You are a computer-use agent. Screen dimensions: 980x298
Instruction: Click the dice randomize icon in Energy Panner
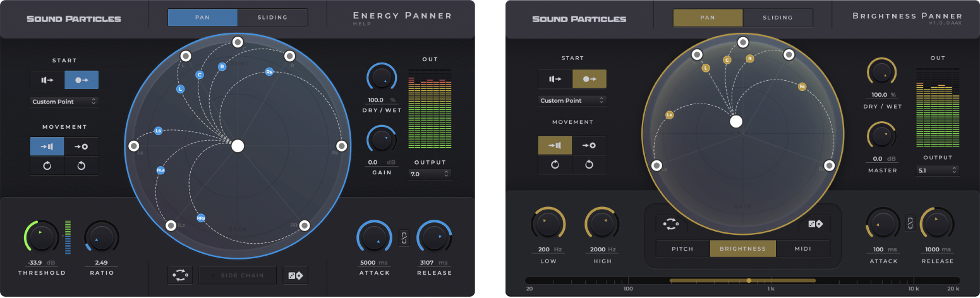tap(296, 275)
